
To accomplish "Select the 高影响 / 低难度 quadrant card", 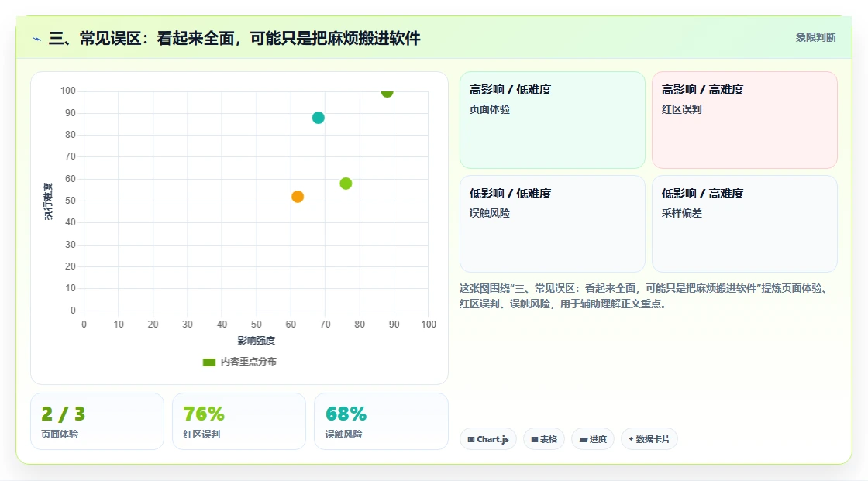I will pyautogui.click(x=553, y=120).
